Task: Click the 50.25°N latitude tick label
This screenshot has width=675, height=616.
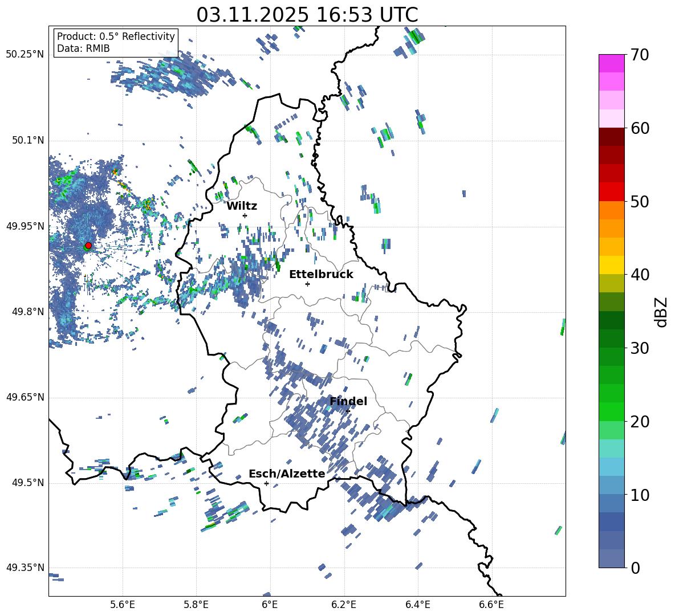Action: tap(25, 55)
